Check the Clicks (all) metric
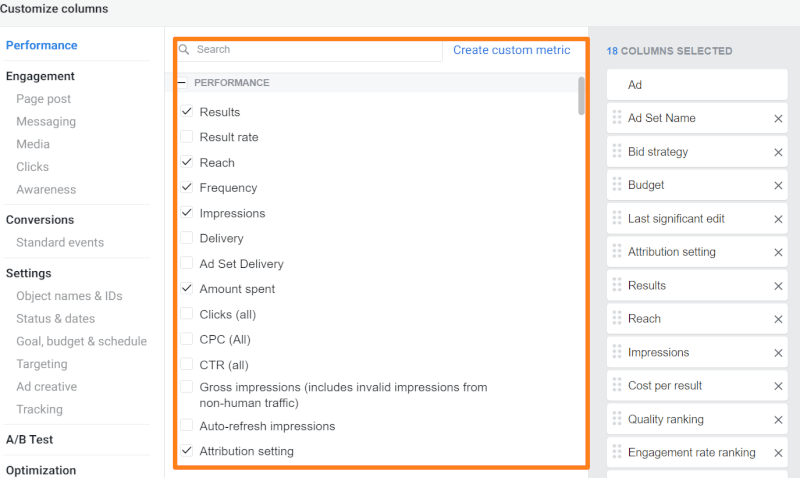800x478 pixels. point(187,314)
